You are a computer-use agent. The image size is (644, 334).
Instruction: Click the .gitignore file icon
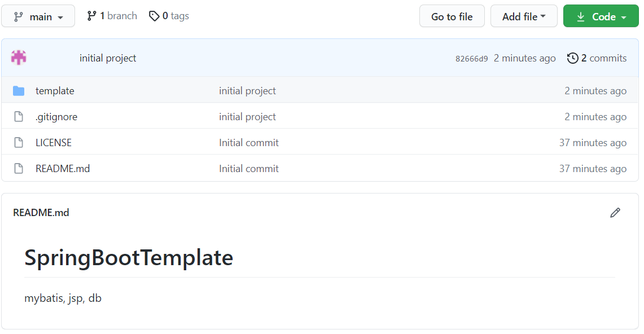19,117
